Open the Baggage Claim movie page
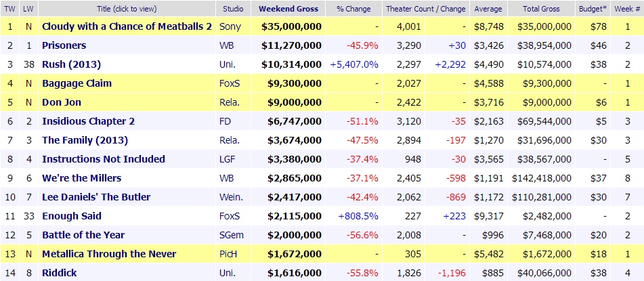This screenshot has height=281, width=644. [77, 83]
